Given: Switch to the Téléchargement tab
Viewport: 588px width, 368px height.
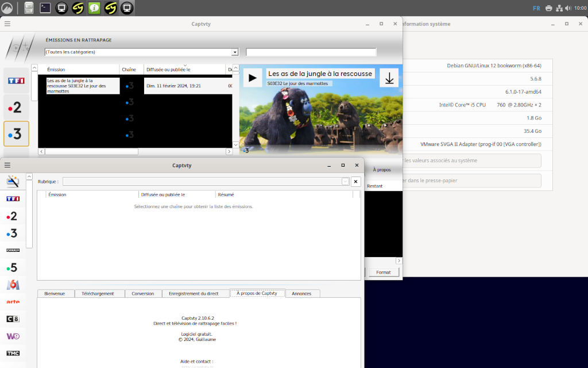Looking at the screenshot, I should 98,293.
